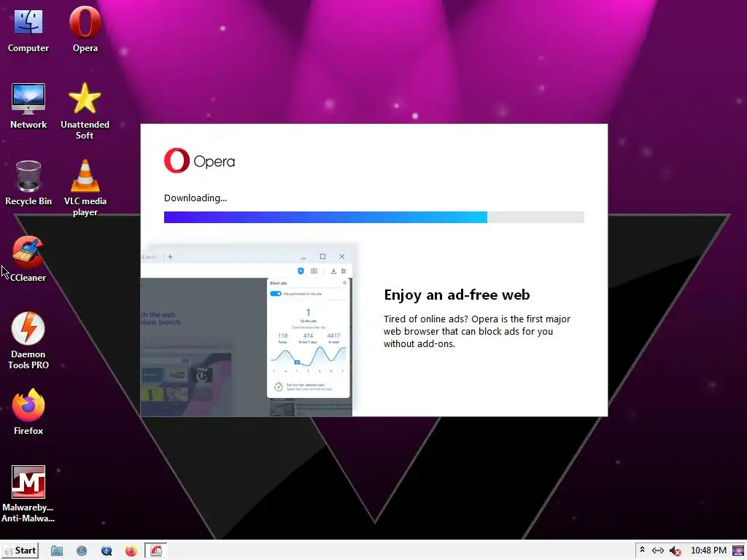Open the Network desktop icon
This screenshot has height=560, width=747.
[x=28, y=106]
